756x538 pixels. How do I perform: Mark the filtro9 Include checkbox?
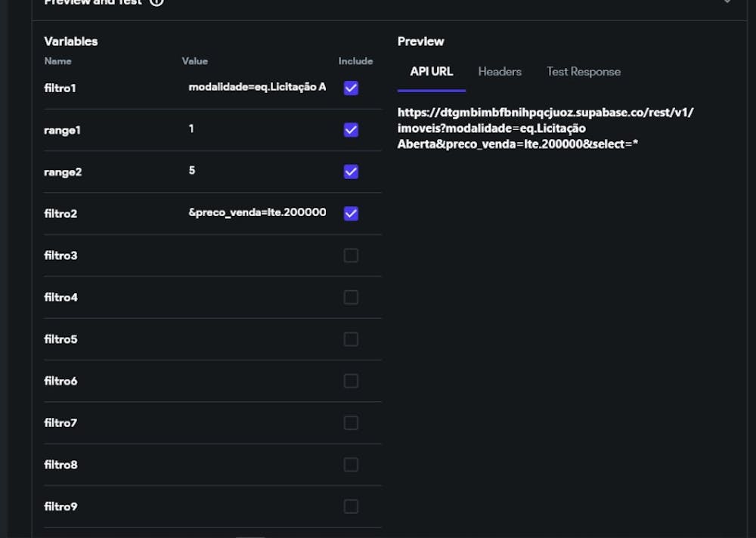point(351,506)
